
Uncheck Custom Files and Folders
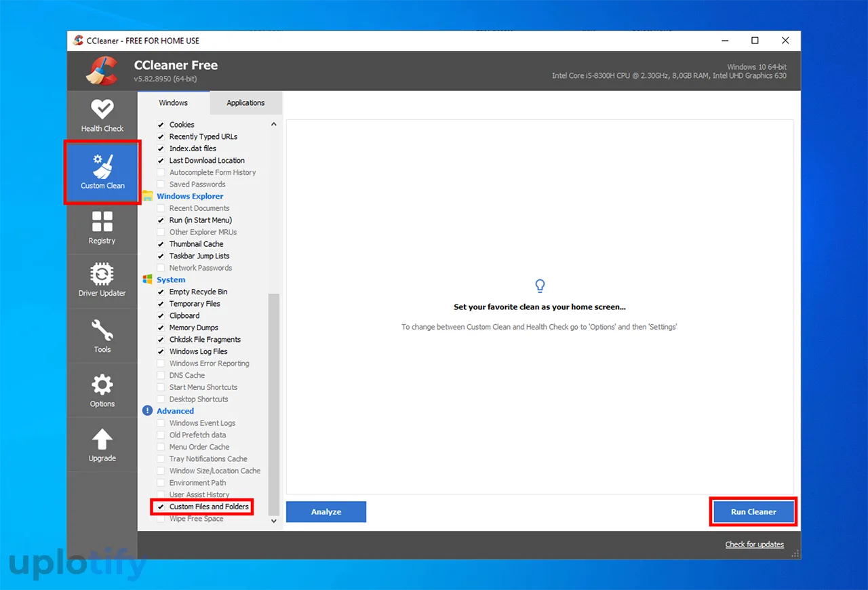[161, 507]
